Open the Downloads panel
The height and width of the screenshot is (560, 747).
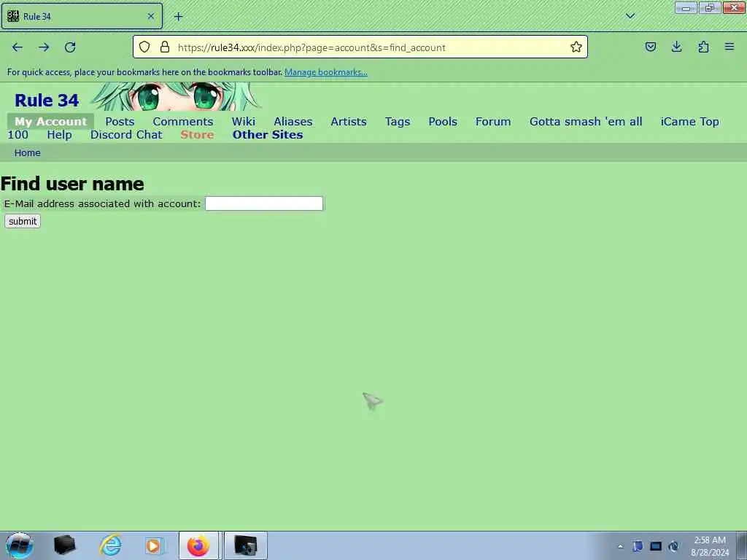point(676,47)
